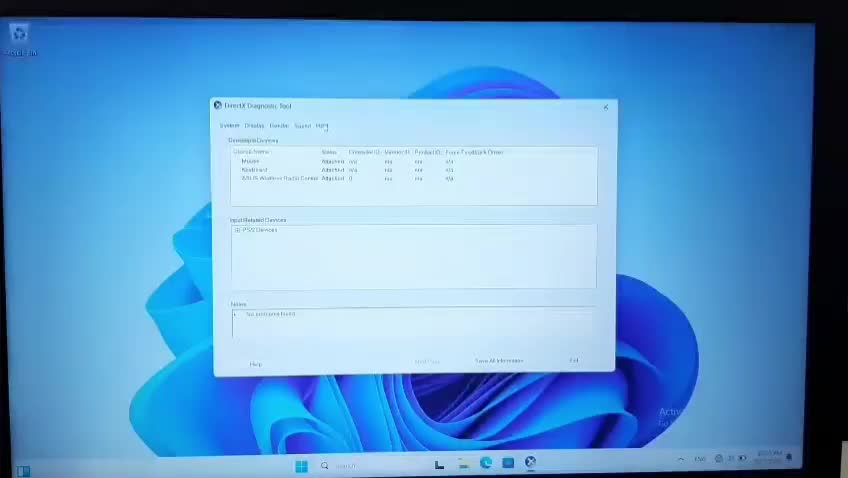Open the Windows Start menu
This screenshot has height=478, width=848.
tap(302, 466)
